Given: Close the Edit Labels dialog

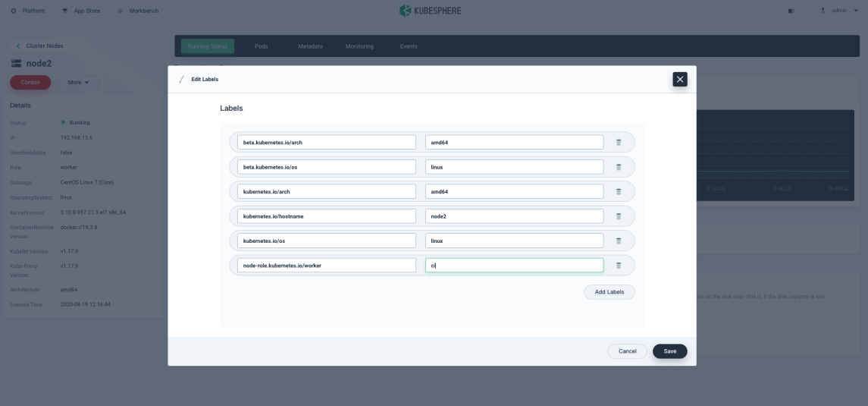Looking at the screenshot, I should pyautogui.click(x=679, y=79).
